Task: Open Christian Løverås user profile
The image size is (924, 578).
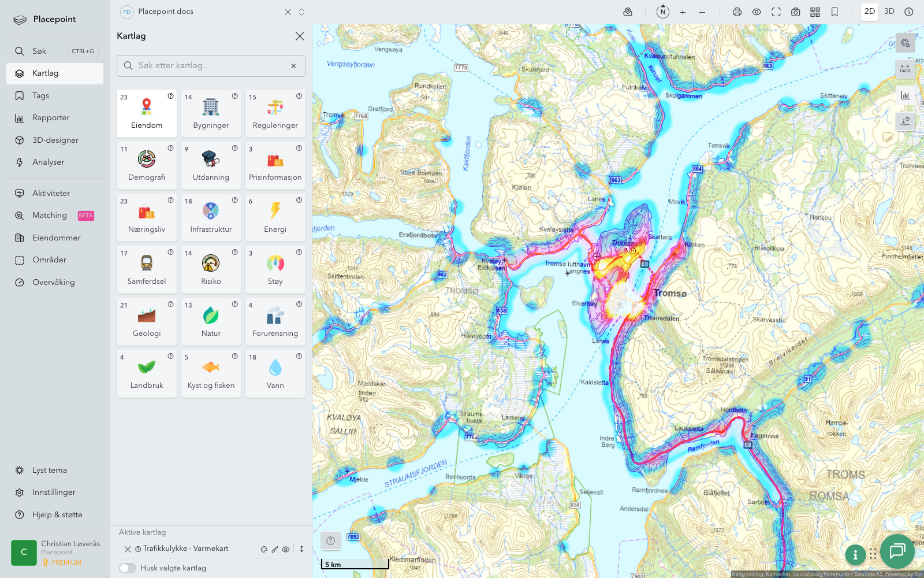Action: 55,553
